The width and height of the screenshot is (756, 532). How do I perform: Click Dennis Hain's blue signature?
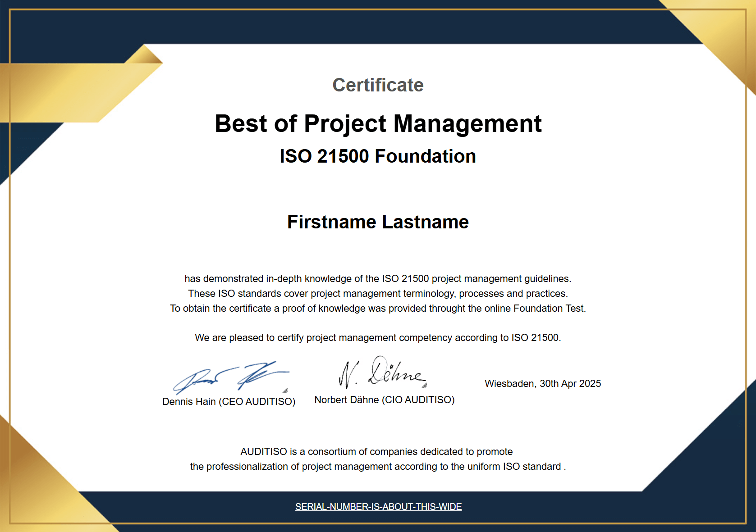pos(230,377)
